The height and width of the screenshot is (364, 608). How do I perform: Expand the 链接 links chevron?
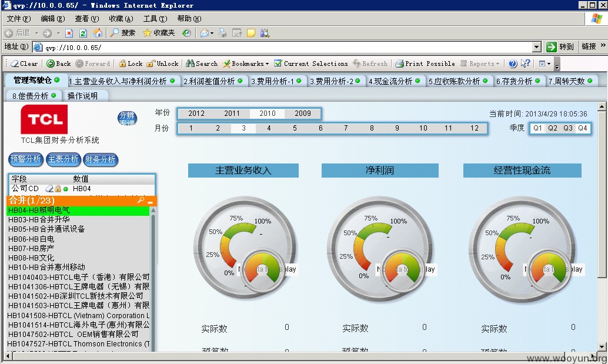click(603, 46)
